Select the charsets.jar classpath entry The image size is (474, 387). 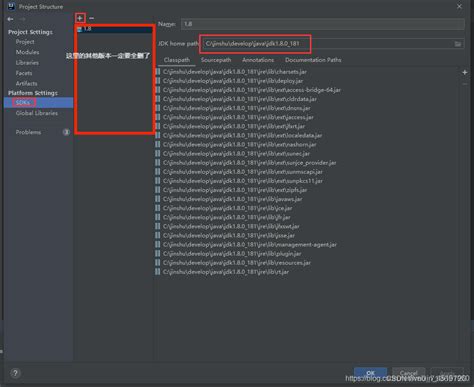[231, 72]
